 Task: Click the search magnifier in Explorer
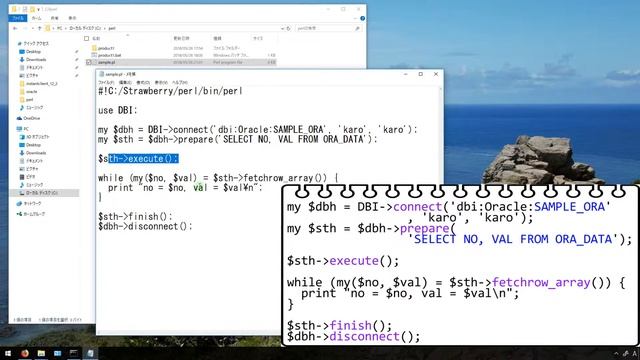tap(358, 29)
